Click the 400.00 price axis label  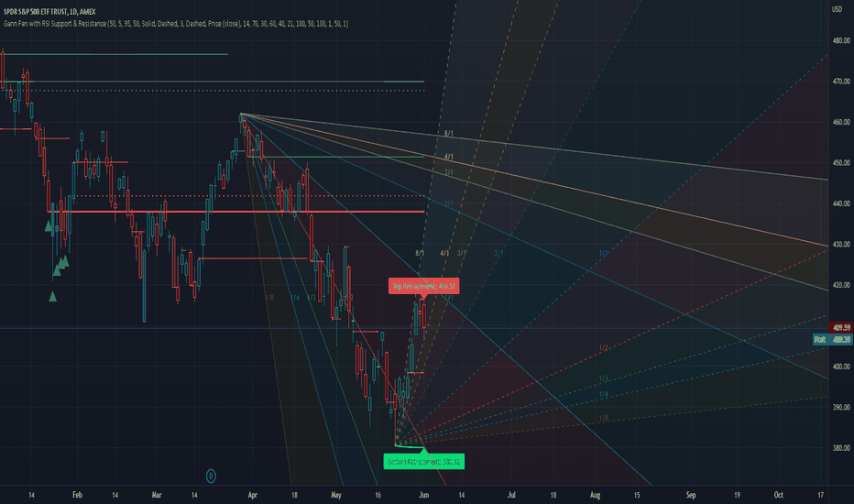click(841, 367)
